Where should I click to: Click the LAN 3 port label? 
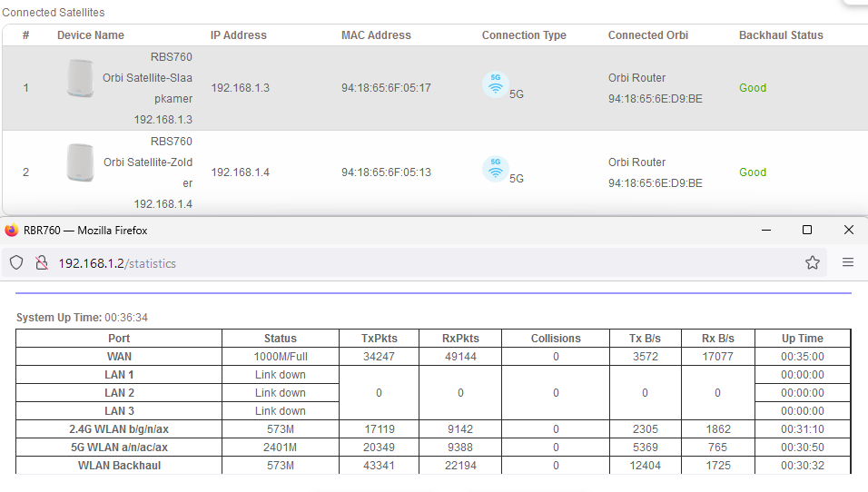point(119,411)
